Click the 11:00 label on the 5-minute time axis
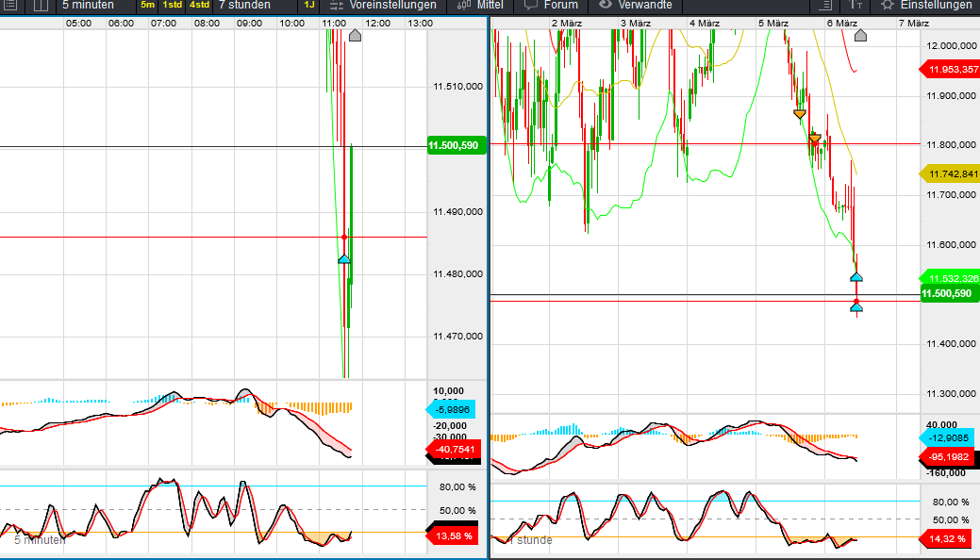Screen dimensions: 980x560 coord(335,24)
